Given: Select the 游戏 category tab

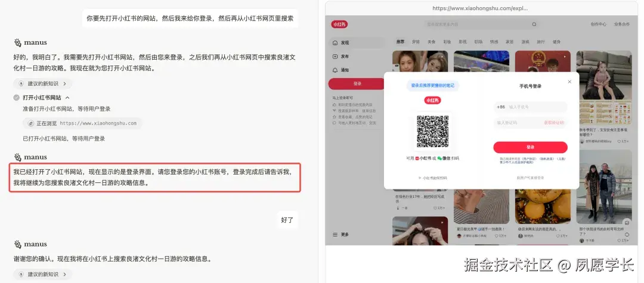Looking at the screenshot, I should pos(525,42).
